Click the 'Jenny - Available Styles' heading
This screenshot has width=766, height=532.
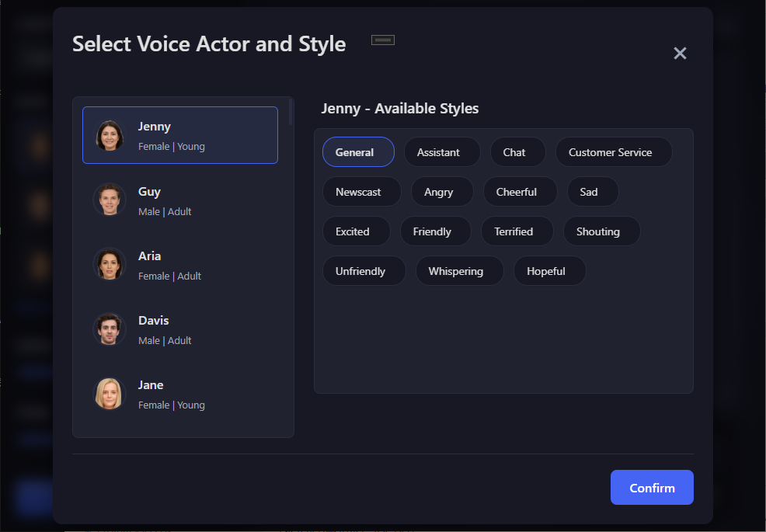(x=399, y=109)
